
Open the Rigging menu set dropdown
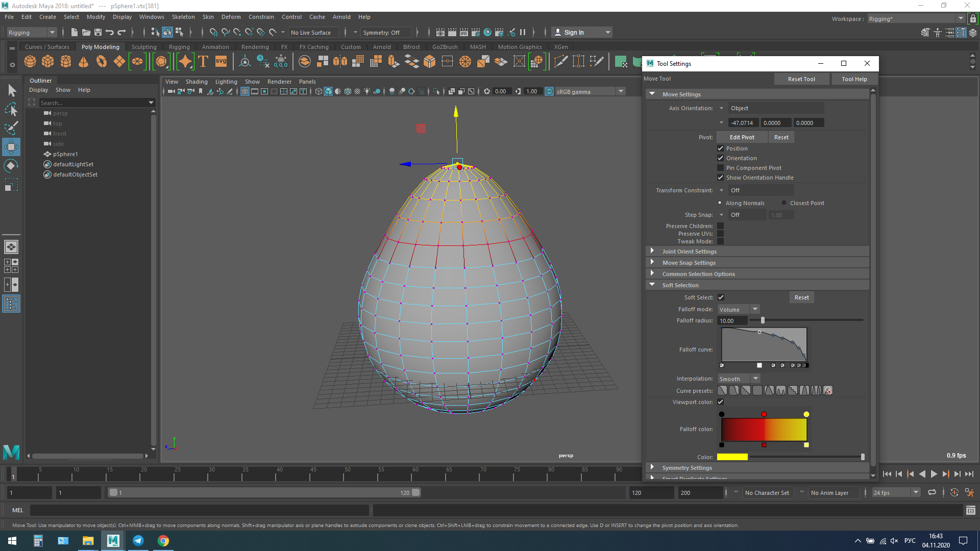click(x=32, y=33)
